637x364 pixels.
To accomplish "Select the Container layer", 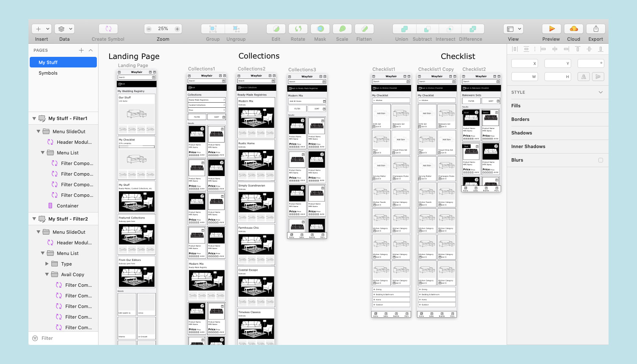I will 68,206.
